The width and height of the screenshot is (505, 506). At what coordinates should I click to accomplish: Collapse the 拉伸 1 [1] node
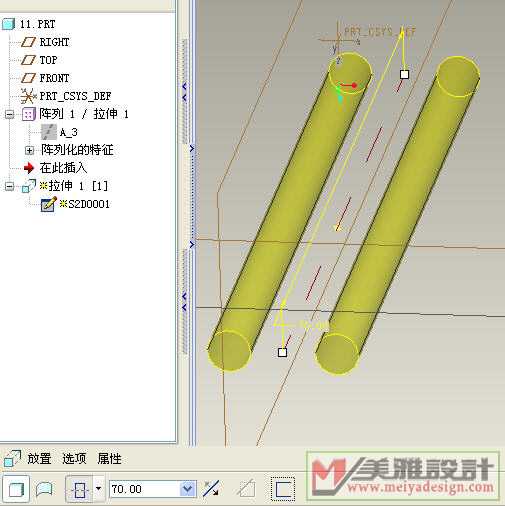[9, 186]
